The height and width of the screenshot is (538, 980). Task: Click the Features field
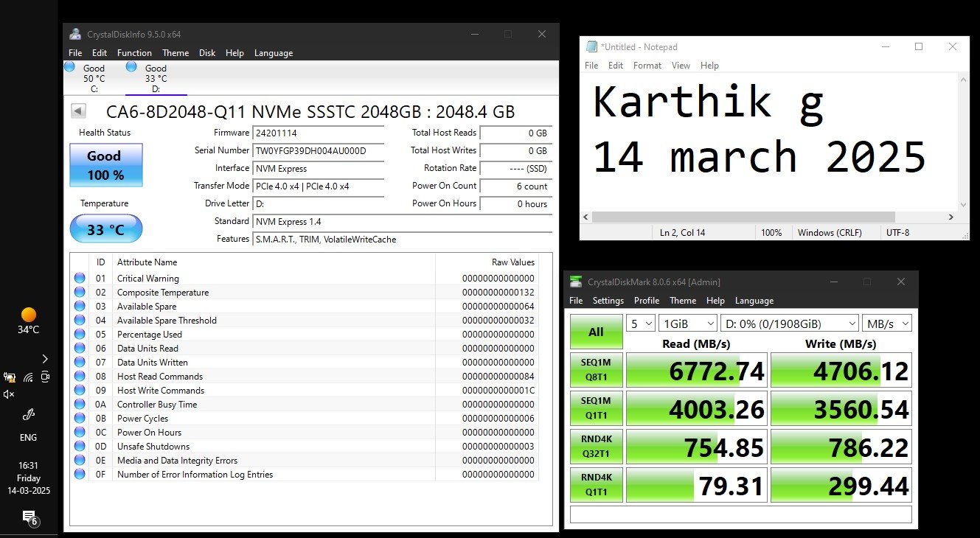402,240
